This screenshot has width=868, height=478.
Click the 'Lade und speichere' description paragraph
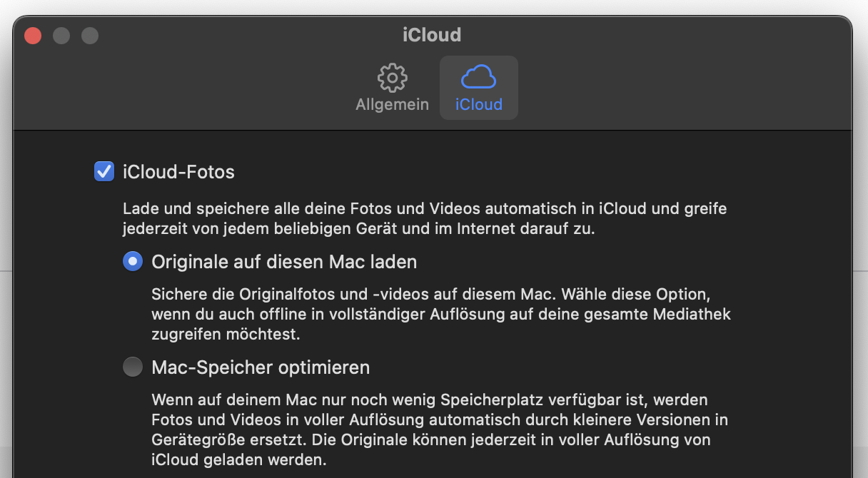tap(424, 219)
